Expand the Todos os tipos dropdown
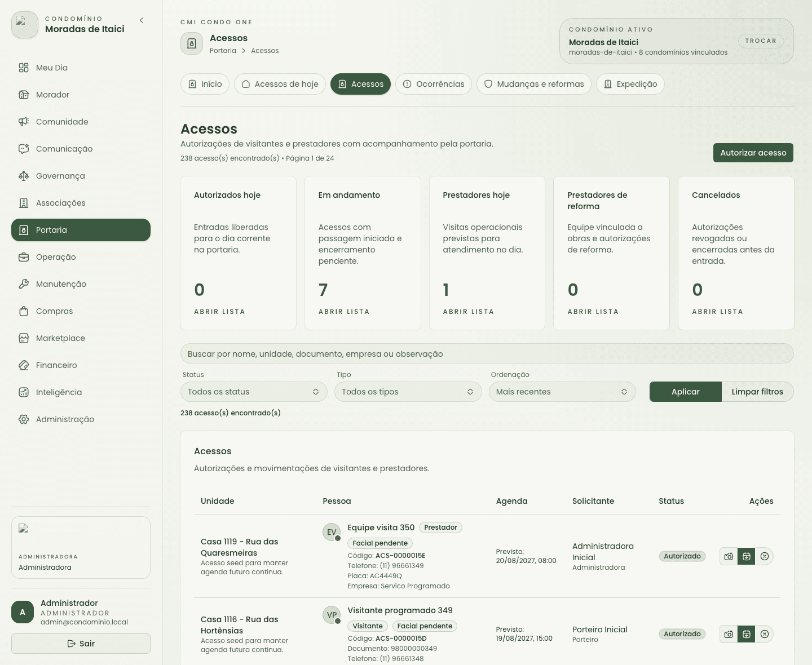 coord(408,392)
